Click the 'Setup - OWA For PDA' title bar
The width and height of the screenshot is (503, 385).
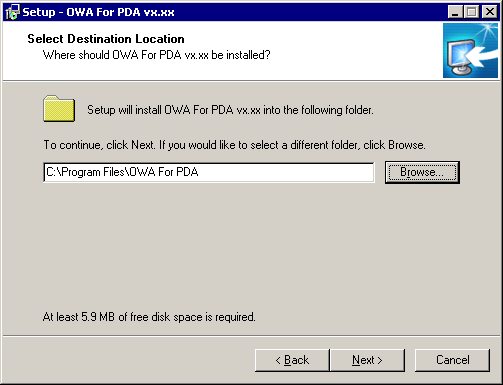tap(98, 12)
